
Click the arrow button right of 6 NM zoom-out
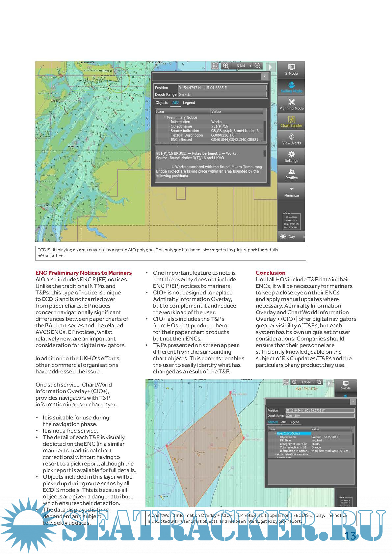(x=271, y=66)
